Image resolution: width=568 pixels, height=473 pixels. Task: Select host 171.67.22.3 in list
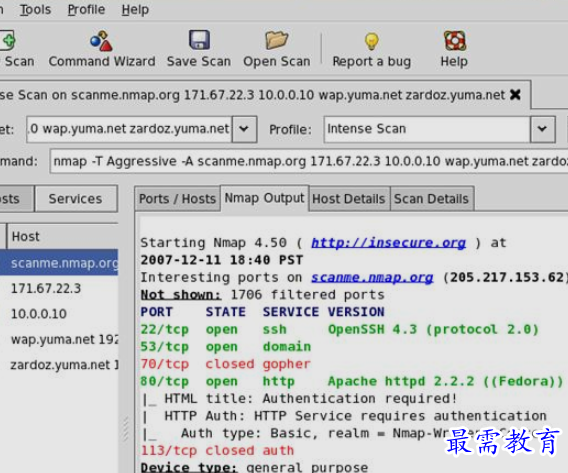pyautogui.click(x=59, y=289)
